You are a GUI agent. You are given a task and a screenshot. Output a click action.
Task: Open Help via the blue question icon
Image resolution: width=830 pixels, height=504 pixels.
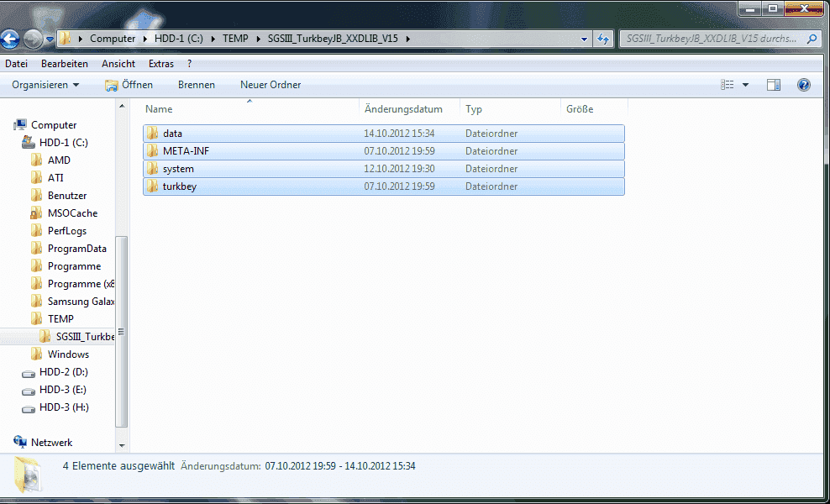pyautogui.click(x=803, y=85)
